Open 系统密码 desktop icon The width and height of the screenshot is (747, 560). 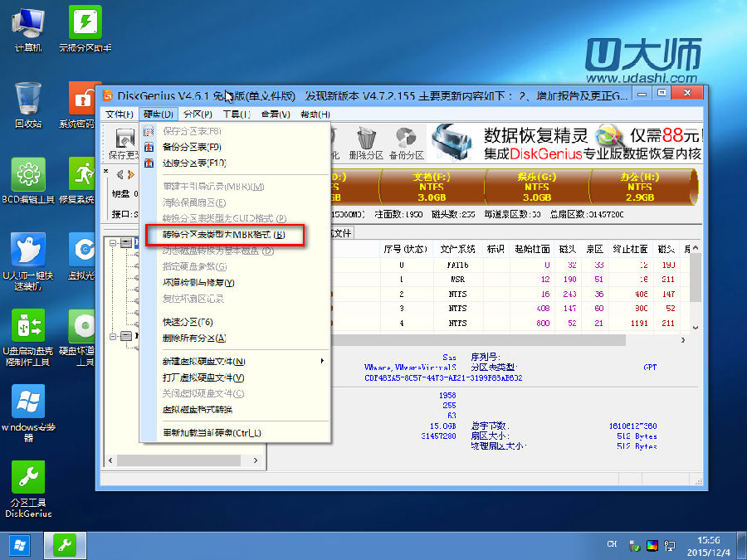(81, 105)
